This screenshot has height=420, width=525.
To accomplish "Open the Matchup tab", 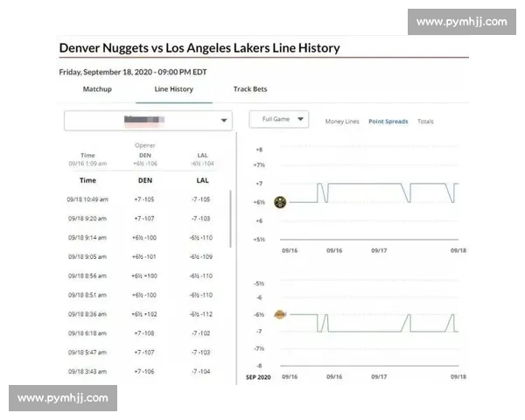I will coord(97,89).
